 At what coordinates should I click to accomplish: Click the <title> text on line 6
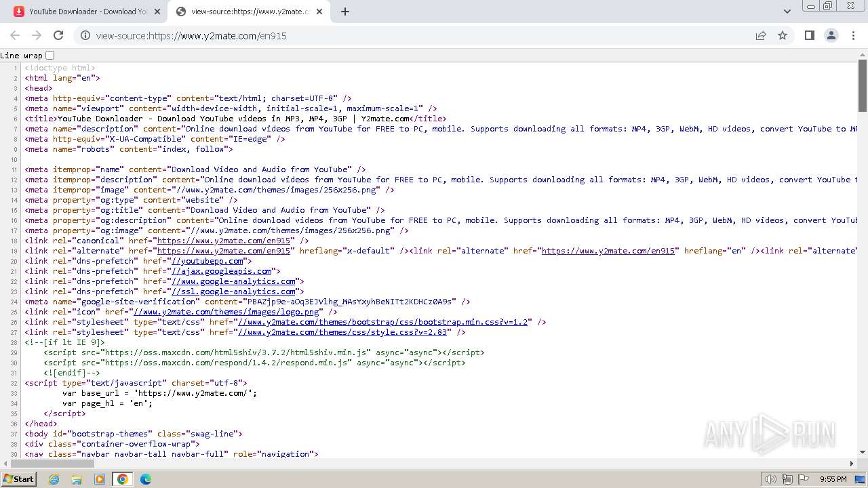pos(236,119)
